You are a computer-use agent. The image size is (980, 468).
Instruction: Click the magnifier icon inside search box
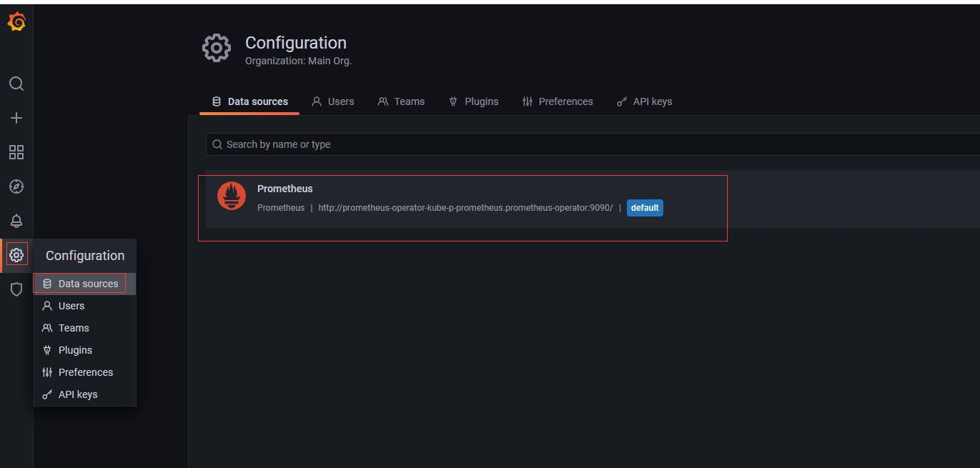point(217,144)
